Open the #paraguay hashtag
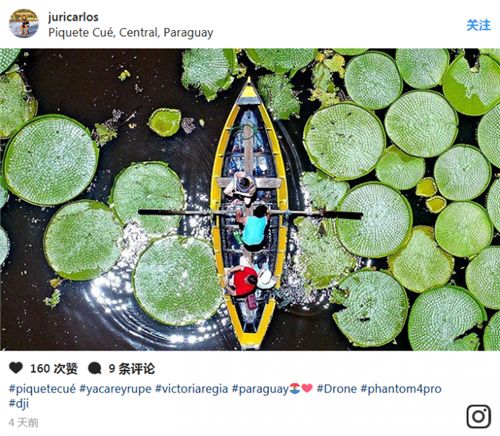 (x=260, y=389)
